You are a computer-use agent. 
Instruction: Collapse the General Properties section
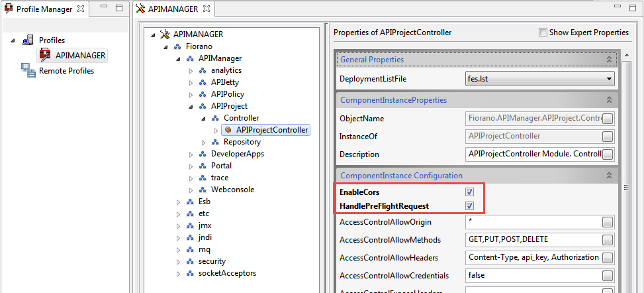point(609,60)
